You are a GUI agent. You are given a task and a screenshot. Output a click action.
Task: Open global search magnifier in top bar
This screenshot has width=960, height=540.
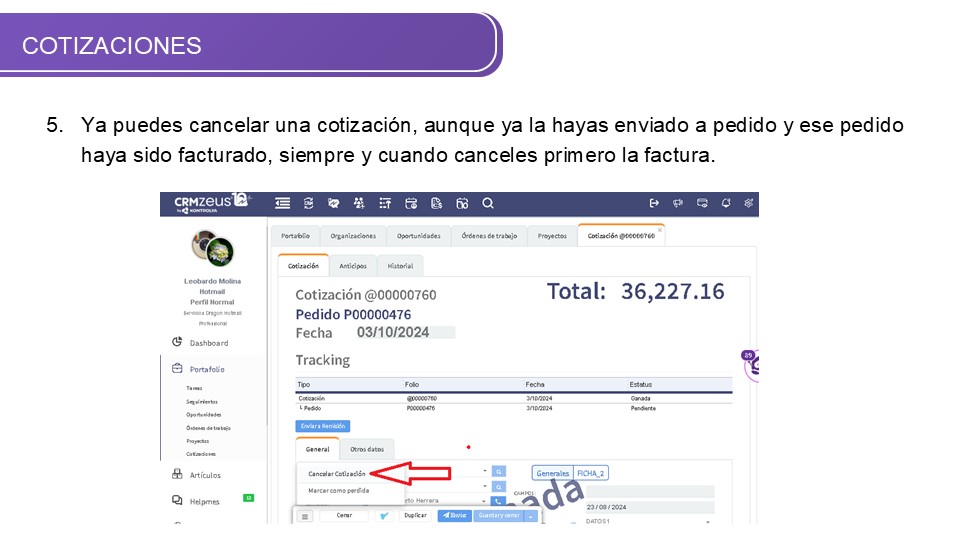click(488, 203)
